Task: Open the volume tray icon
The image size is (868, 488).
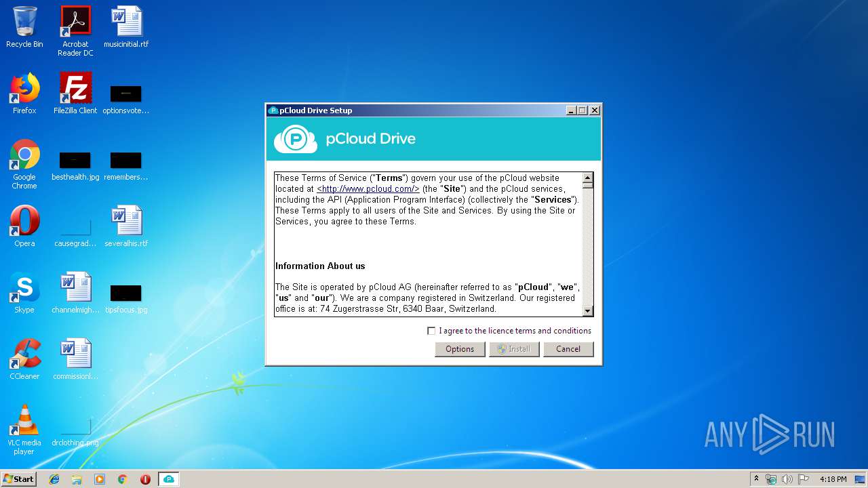Action: pos(787,479)
